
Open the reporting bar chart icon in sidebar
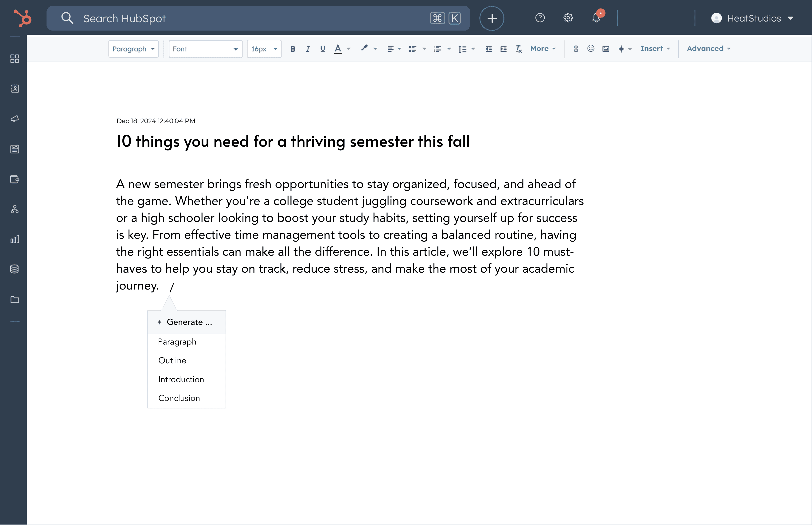point(15,239)
